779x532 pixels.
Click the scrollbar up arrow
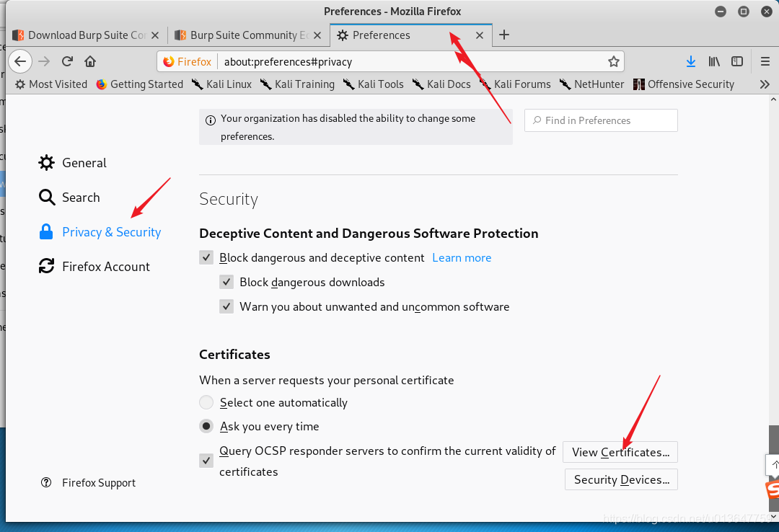773,100
